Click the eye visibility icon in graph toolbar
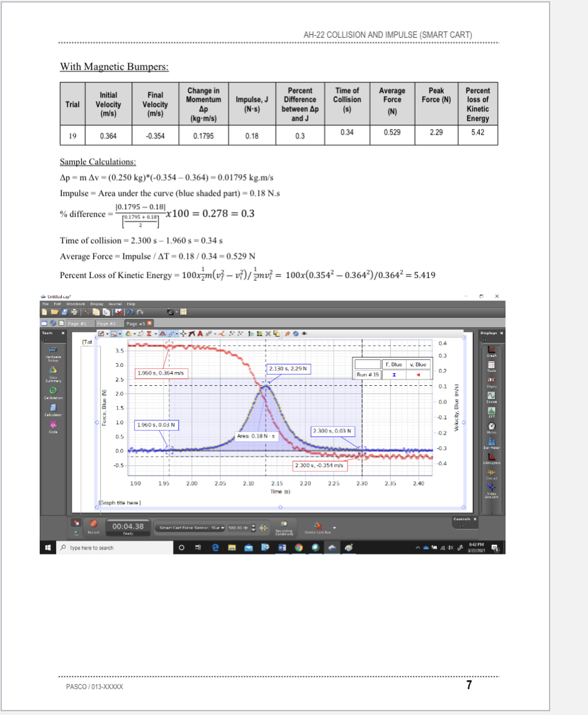Image resolution: width=588 pixels, height=715 pixels. point(304,334)
